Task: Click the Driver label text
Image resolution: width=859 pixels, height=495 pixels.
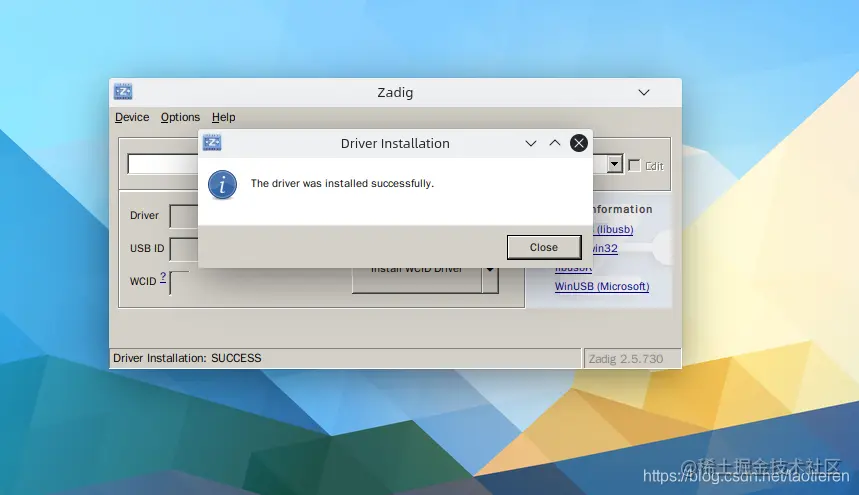Action: coord(144,215)
